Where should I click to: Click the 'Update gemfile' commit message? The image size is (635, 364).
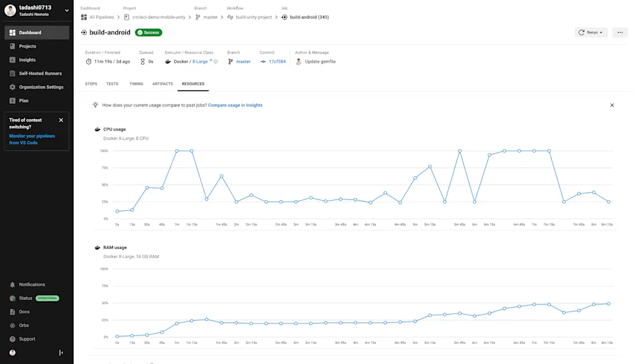click(320, 61)
